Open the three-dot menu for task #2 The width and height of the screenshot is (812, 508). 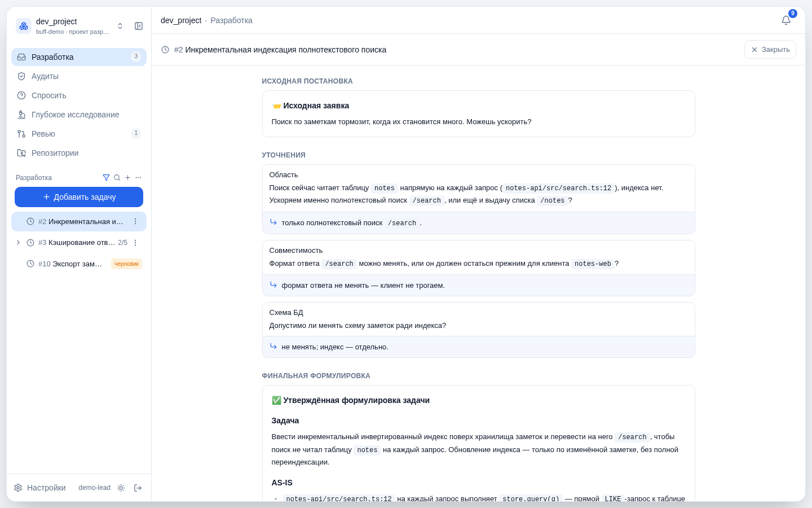click(x=135, y=222)
